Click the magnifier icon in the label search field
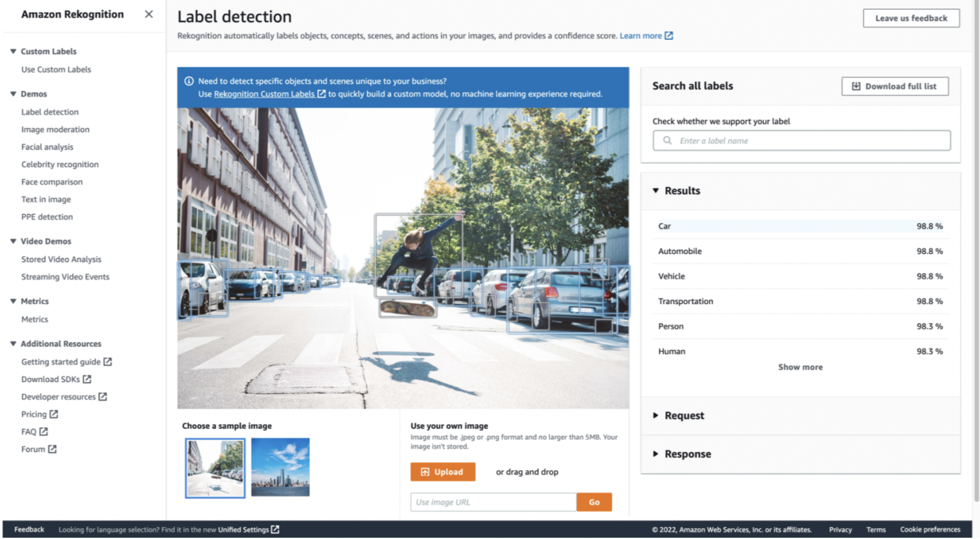This screenshot has height=539, width=980. click(x=667, y=140)
